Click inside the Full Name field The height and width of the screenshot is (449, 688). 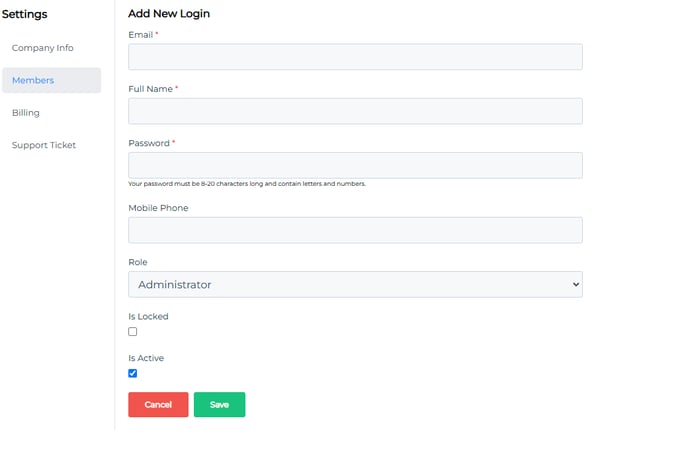[x=355, y=111]
